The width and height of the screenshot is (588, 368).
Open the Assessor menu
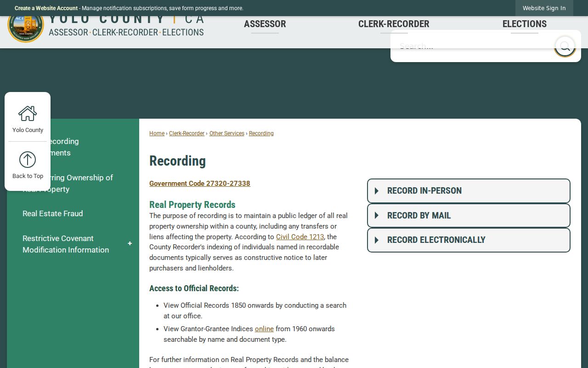pyautogui.click(x=265, y=24)
